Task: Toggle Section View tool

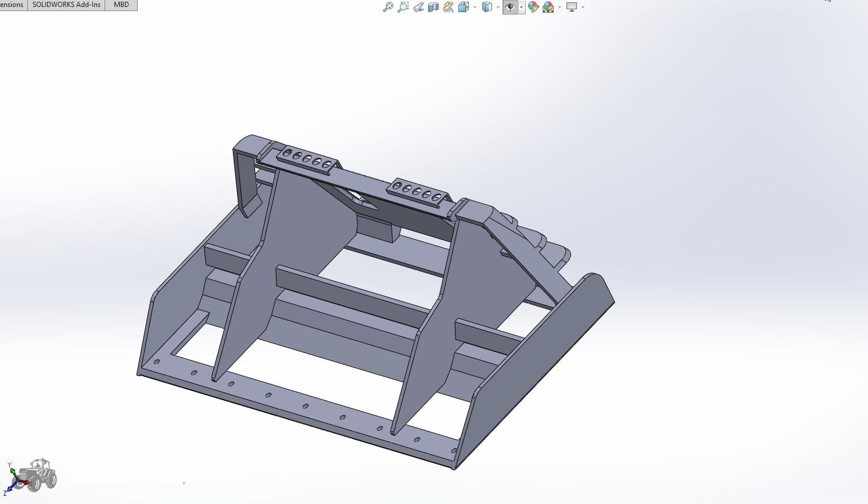Action: click(x=433, y=7)
